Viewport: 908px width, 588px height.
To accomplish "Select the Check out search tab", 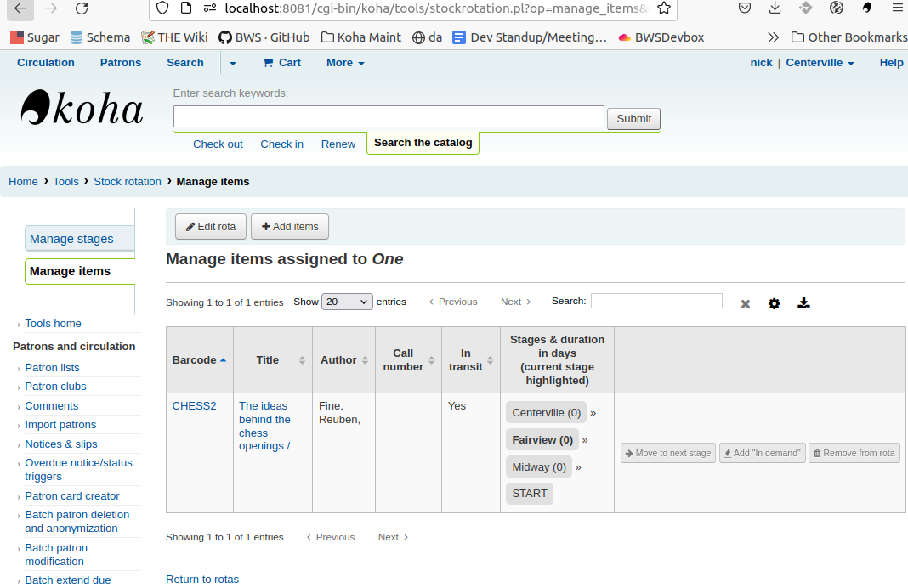I will [218, 144].
